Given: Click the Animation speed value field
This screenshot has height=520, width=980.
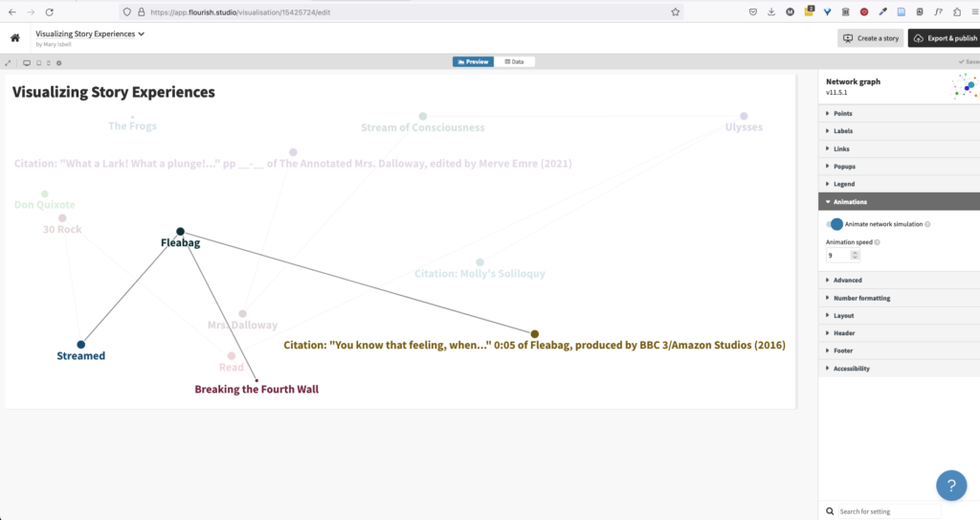Looking at the screenshot, I should tap(838, 256).
